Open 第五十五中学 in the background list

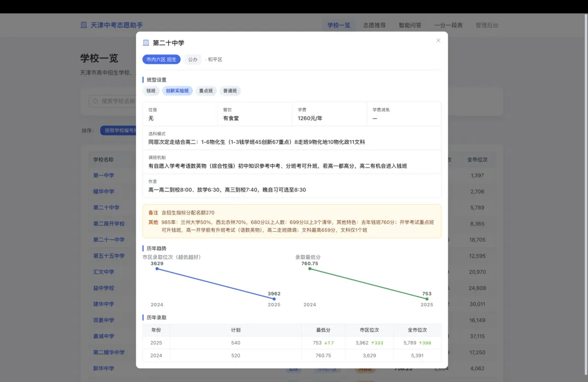point(109,256)
